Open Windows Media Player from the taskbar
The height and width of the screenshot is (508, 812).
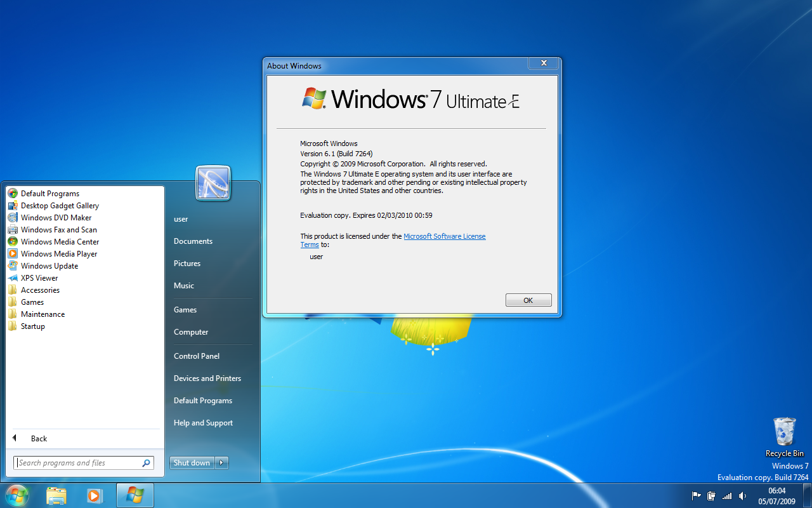click(95, 495)
